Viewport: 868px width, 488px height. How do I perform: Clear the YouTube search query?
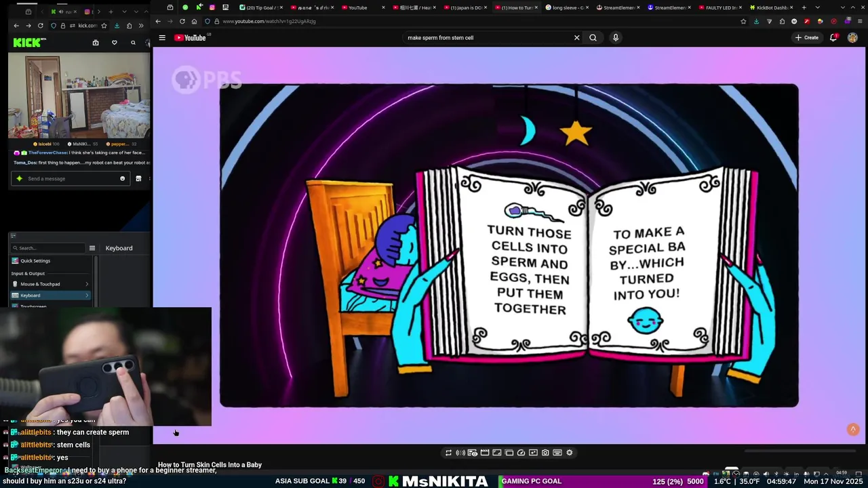click(x=577, y=38)
